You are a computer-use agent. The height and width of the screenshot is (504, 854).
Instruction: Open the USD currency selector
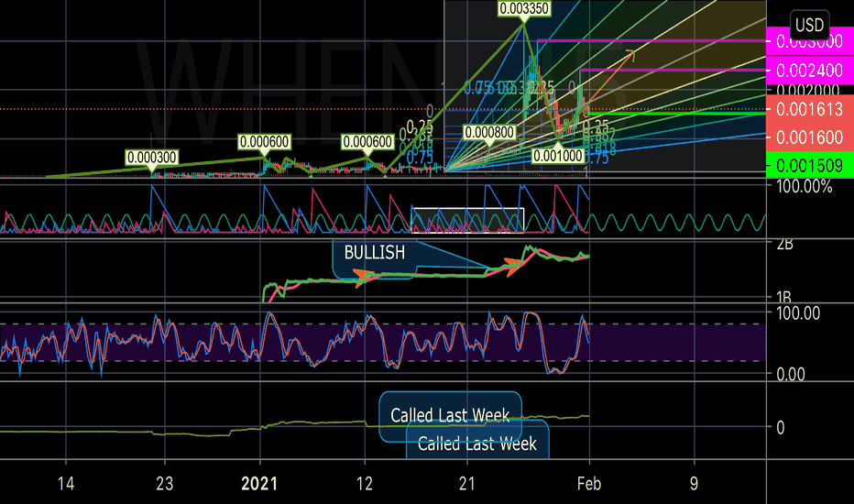[809, 25]
